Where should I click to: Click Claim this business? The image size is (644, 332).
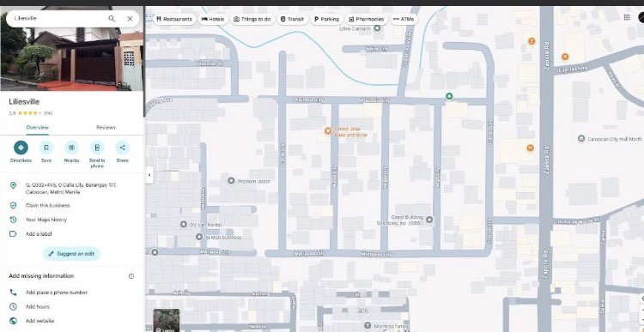click(x=47, y=205)
